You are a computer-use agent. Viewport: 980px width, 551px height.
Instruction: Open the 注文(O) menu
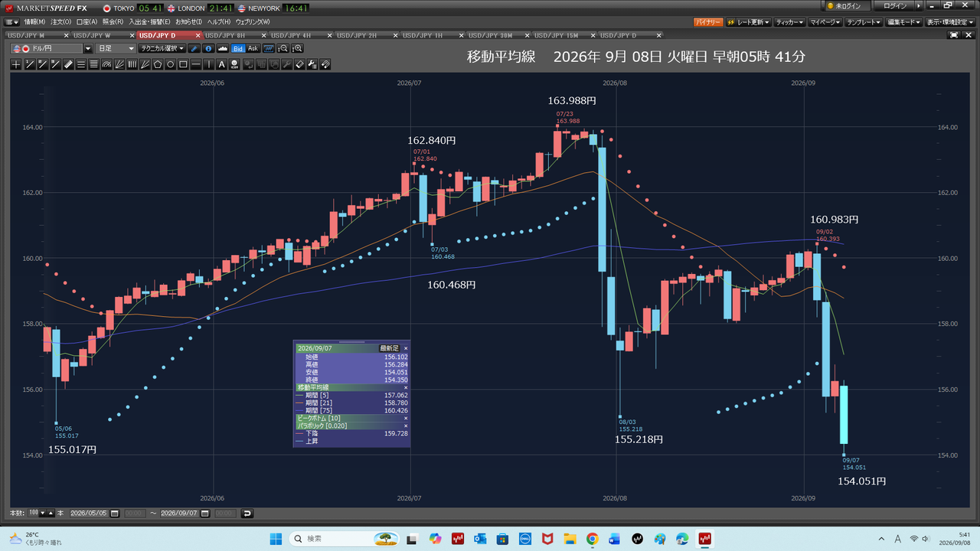pos(60,22)
